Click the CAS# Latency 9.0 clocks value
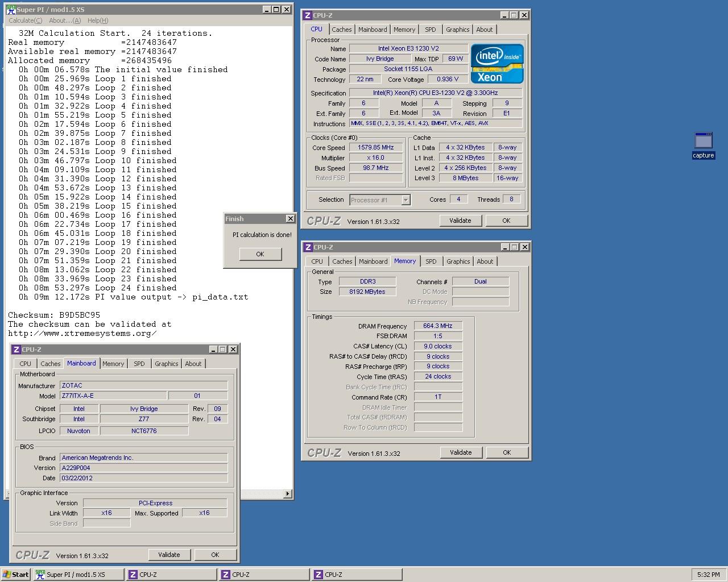The image size is (728, 582). coord(438,346)
